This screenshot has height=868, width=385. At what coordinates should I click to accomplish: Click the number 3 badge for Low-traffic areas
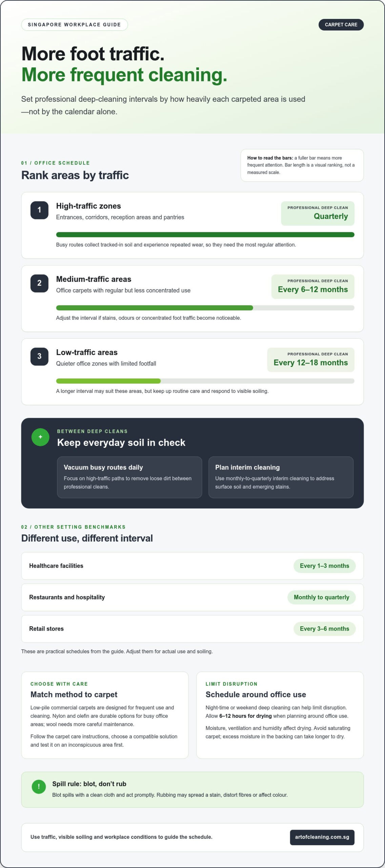point(39,356)
